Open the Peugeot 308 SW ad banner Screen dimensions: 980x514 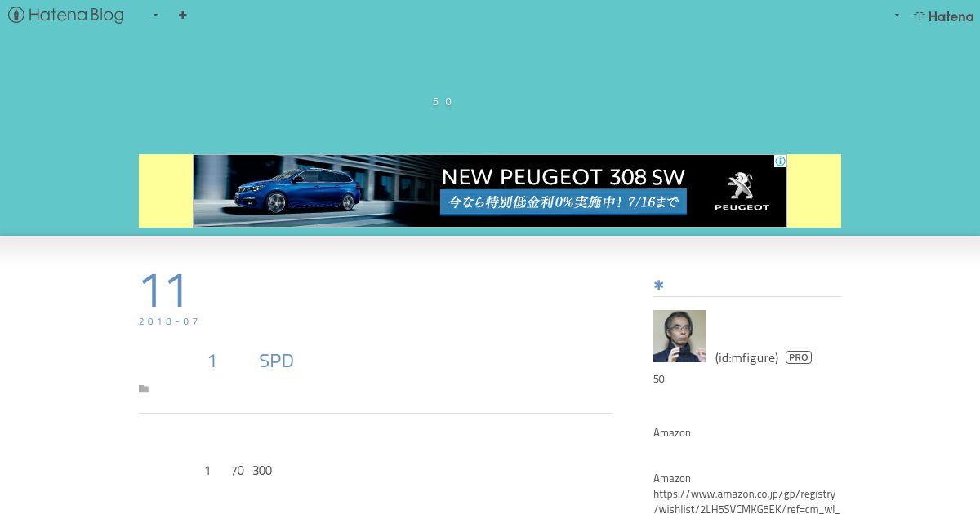pos(490,191)
